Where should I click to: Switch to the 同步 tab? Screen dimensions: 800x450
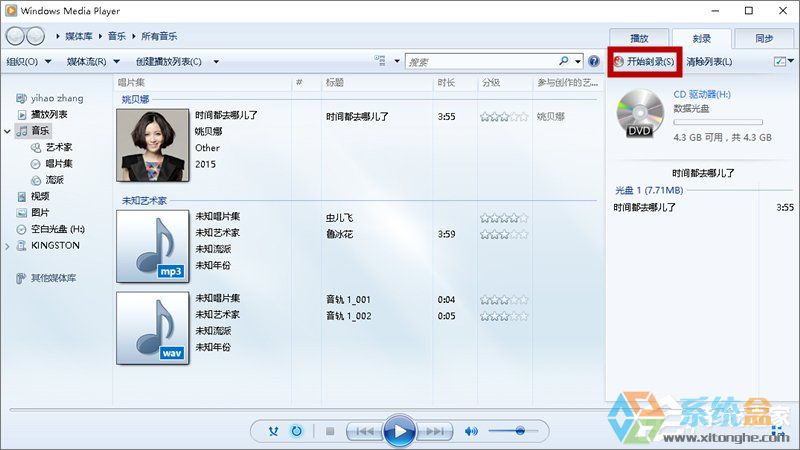[764, 38]
